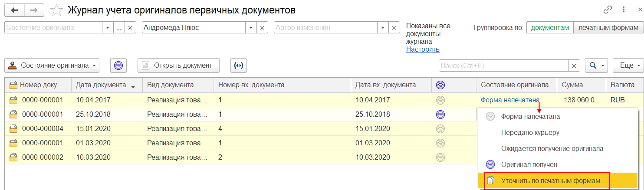This screenshot has height=190, width=644.
Task: Clear the search field with X
Action: click(x=574, y=66)
